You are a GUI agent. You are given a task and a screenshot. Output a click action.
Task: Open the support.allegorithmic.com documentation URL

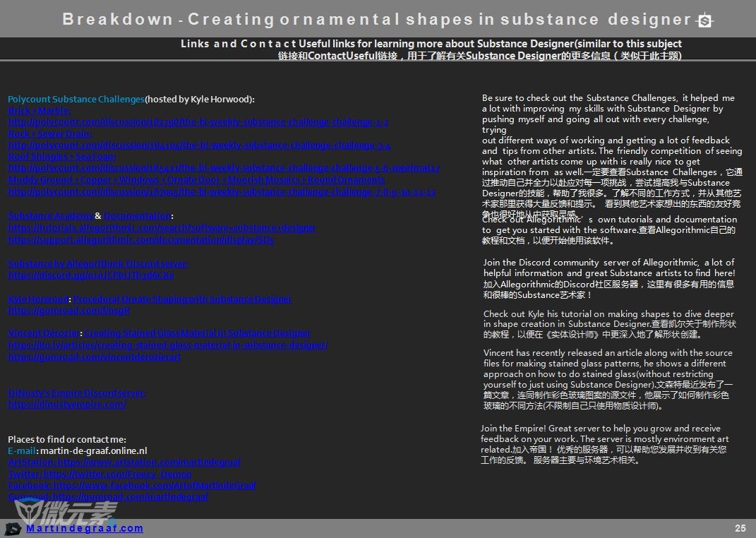[x=140, y=239]
